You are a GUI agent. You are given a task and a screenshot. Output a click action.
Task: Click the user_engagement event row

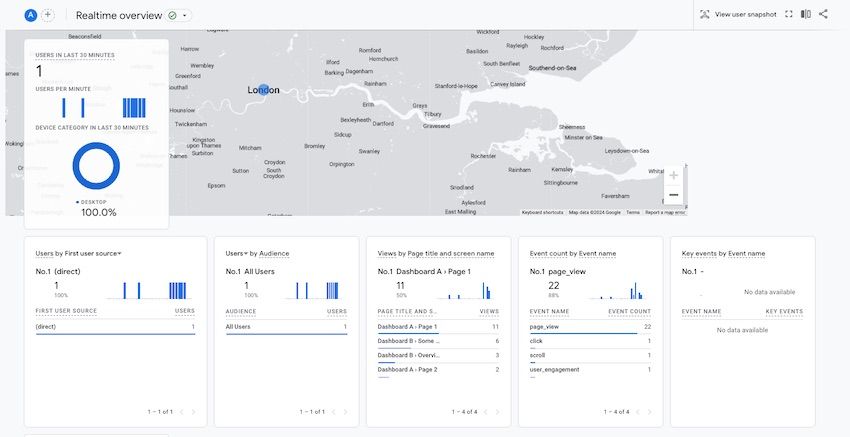click(x=590, y=369)
